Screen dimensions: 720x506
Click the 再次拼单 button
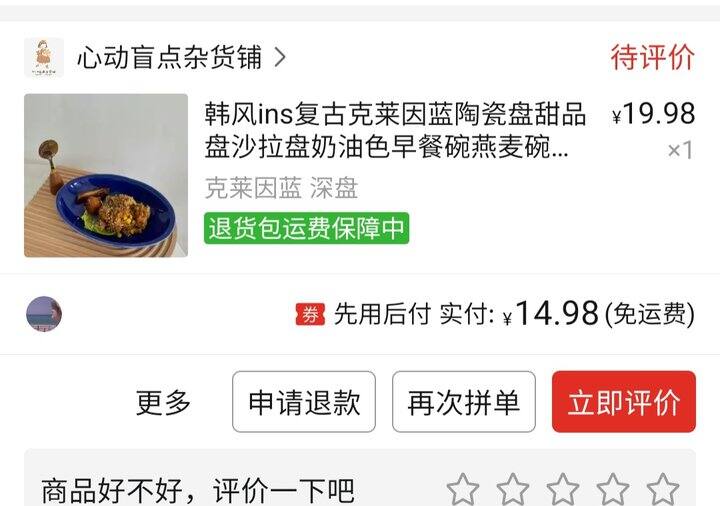pos(464,402)
